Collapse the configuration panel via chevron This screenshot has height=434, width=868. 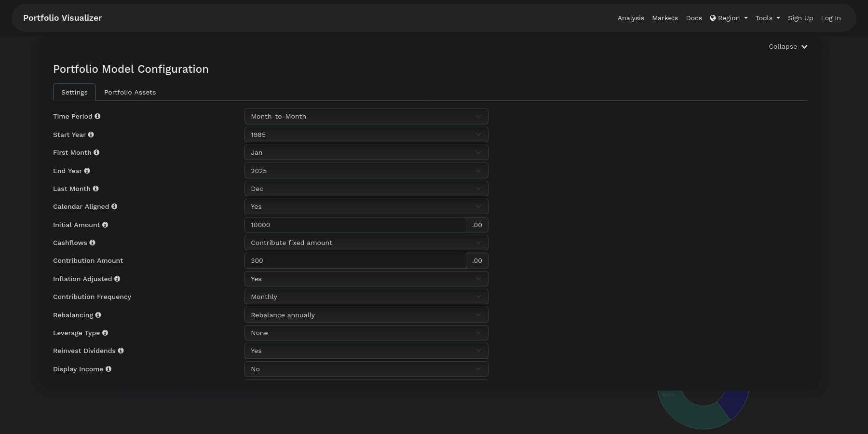pyautogui.click(x=804, y=47)
